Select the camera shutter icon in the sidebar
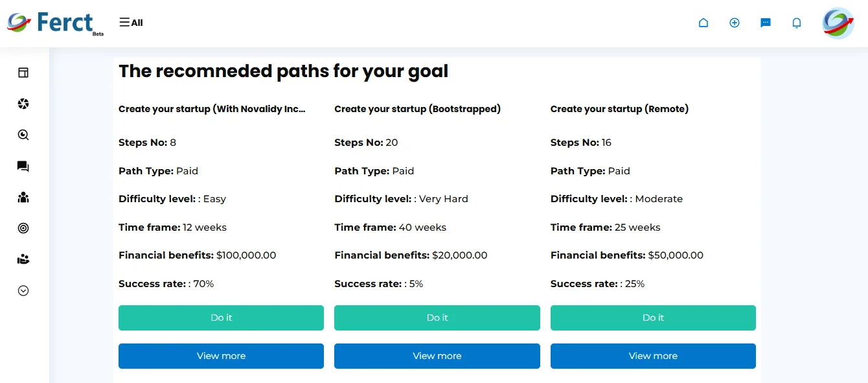 tap(23, 104)
